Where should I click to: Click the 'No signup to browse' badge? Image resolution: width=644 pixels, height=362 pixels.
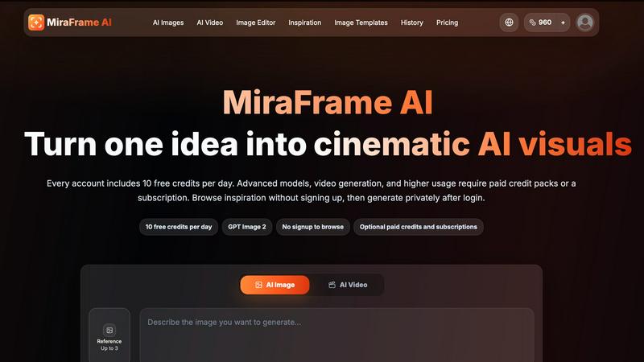pos(313,227)
